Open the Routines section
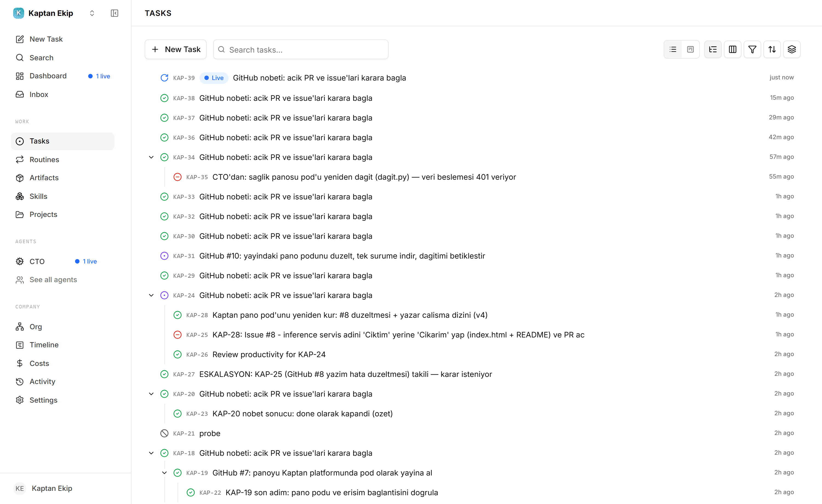Screen dimensions: 822x504 63,159
